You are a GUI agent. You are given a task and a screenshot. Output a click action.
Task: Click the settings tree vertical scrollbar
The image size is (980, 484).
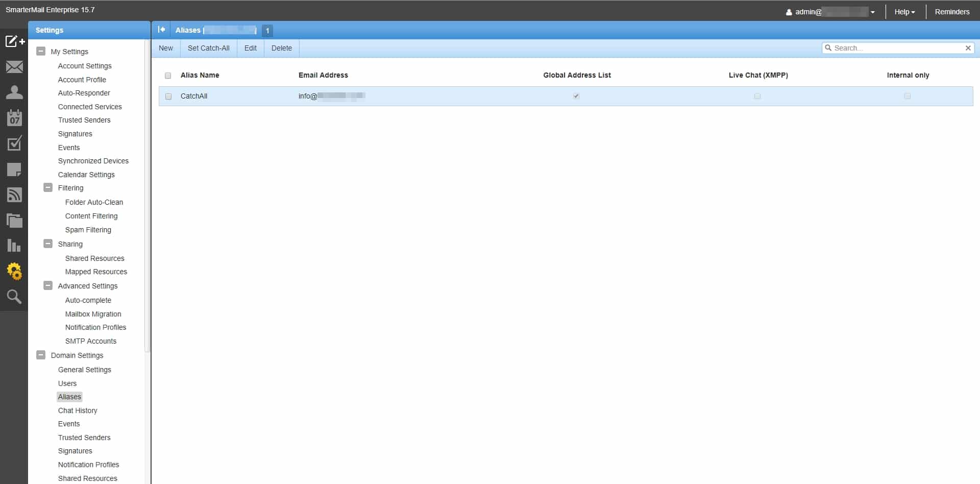(148, 197)
